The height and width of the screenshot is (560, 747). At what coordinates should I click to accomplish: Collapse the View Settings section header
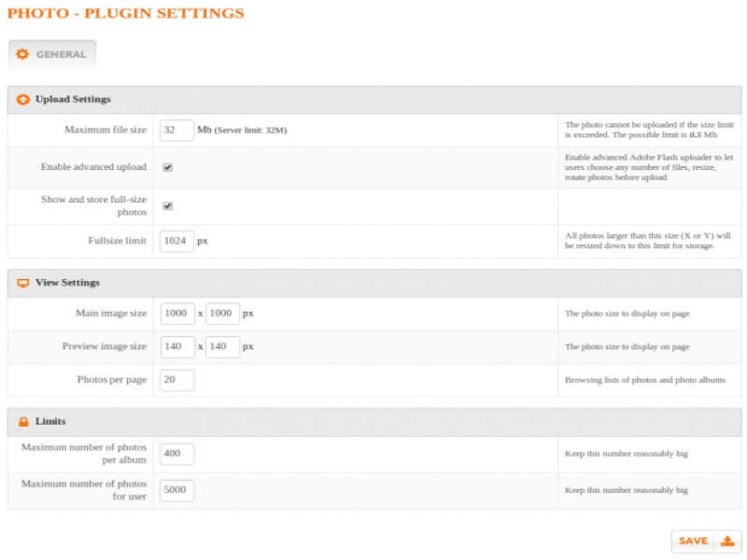[x=373, y=283]
